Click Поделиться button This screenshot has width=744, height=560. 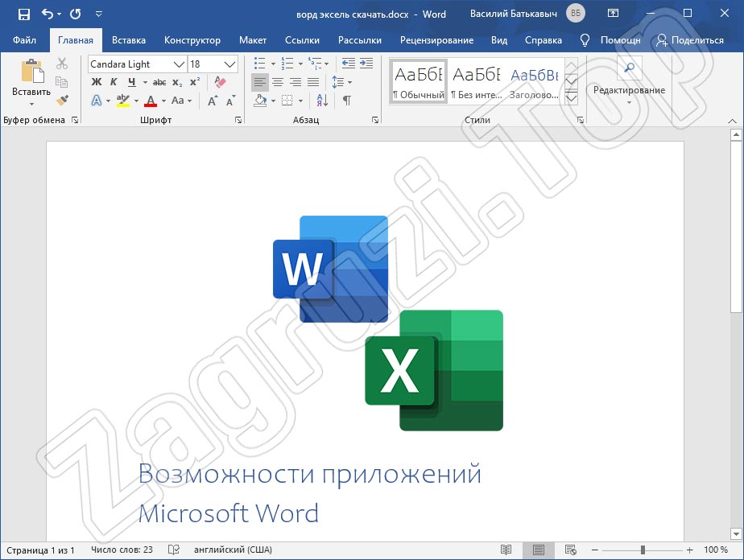[x=689, y=40]
